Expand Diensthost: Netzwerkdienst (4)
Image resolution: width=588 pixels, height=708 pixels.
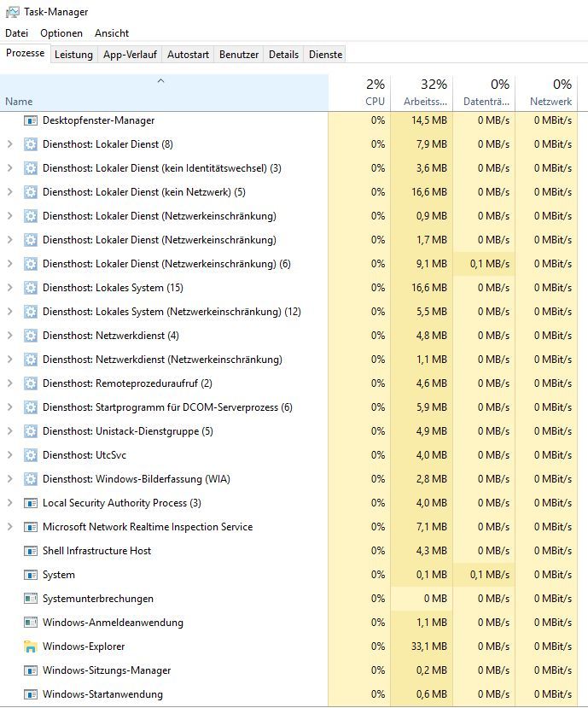point(9,336)
